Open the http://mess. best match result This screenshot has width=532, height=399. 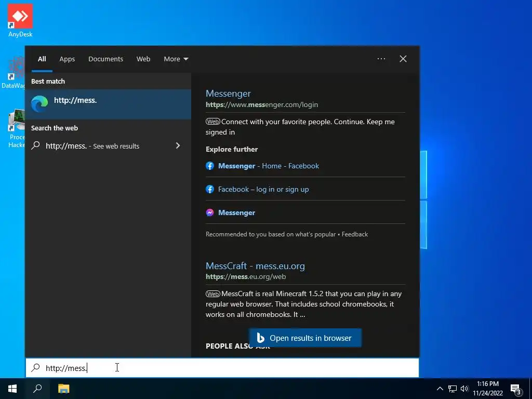(x=108, y=104)
